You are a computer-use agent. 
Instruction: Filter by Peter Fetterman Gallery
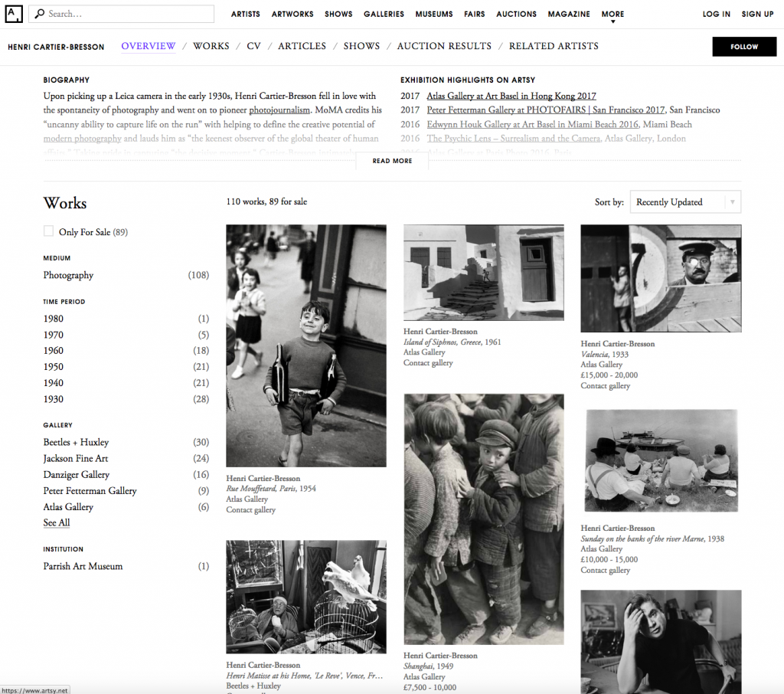(126, 491)
